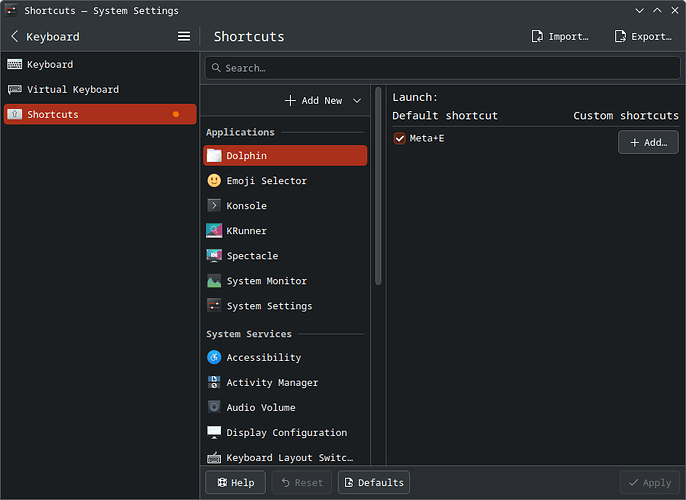Click the Custom shortcuts column header
Image resolution: width=686 pixels, height=500 pixels.
(x=626, y=115)
